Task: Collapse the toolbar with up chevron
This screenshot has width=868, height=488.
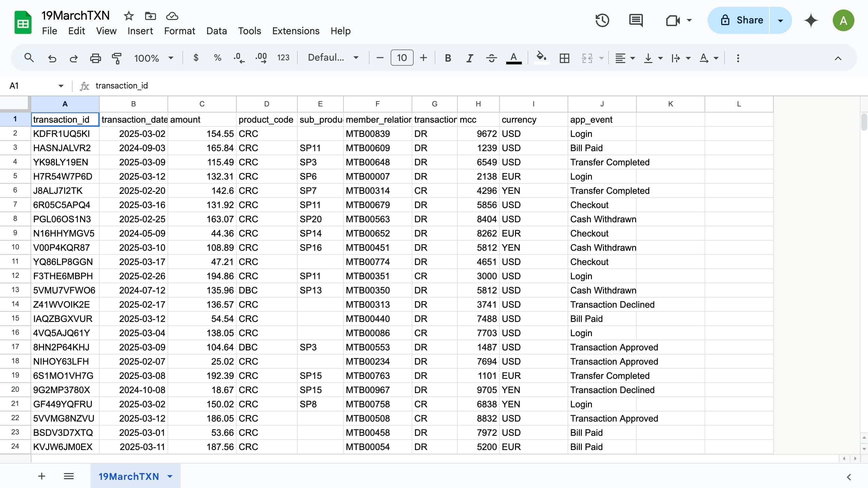Action: click(838, 58)
